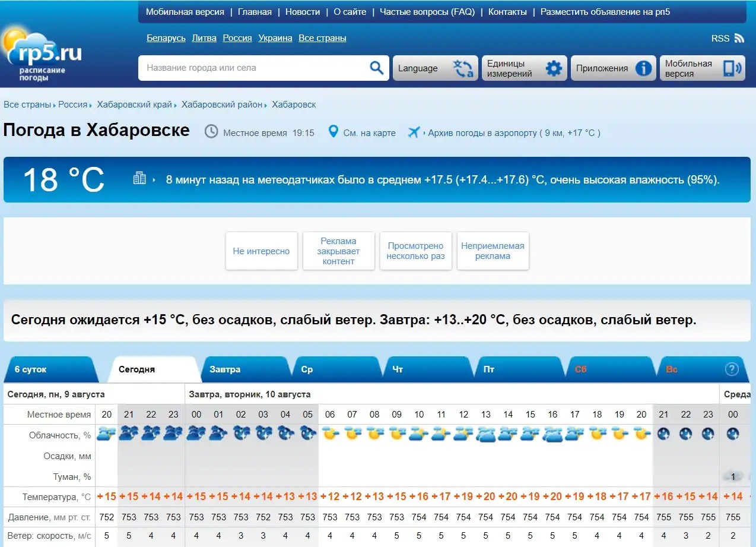Screen dimensions: 756x547
Task: Choose Реклама закрывает контент option
Action: tap(339, 251)
